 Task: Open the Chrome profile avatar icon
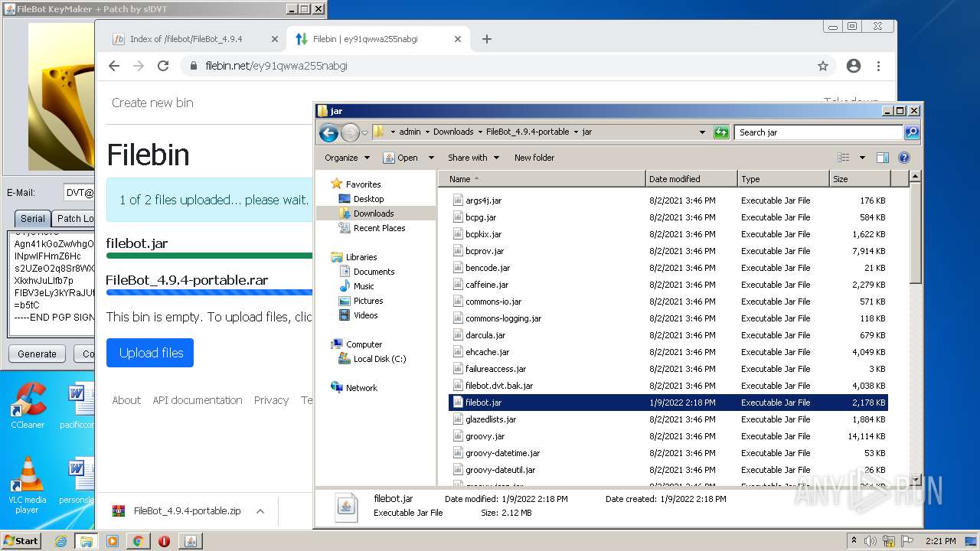(x=854, y=66)
